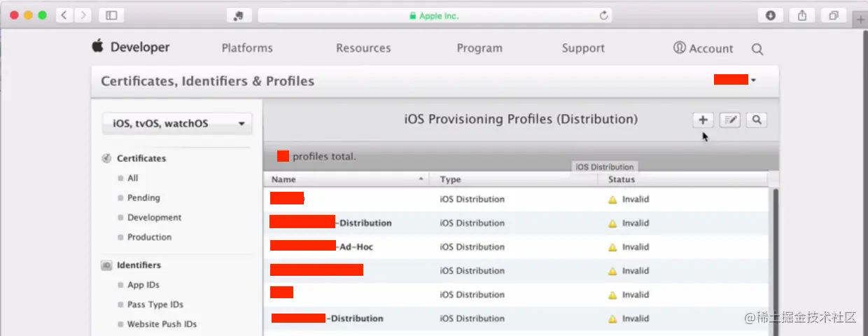Screen dimensions: 868x336
Task: Show Production certificates
Action: tap(149, 237)
